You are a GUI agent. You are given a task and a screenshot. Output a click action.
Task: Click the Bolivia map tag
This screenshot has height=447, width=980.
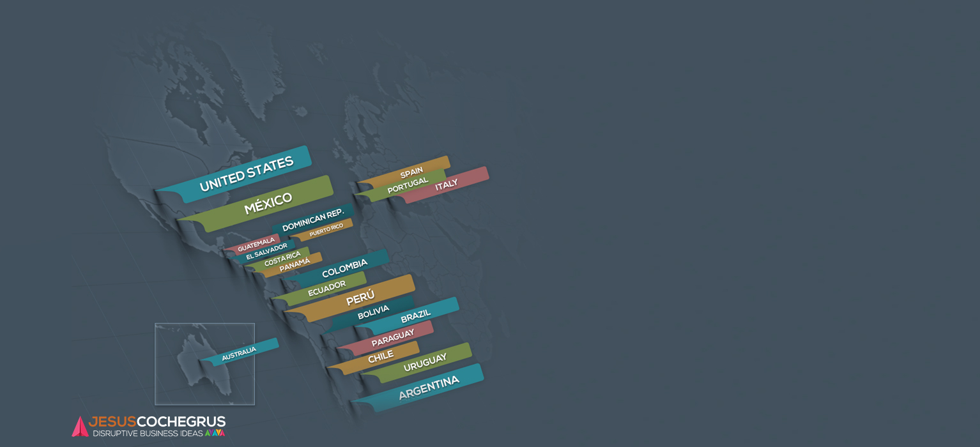pyautogui.click(x=373, y=312)
